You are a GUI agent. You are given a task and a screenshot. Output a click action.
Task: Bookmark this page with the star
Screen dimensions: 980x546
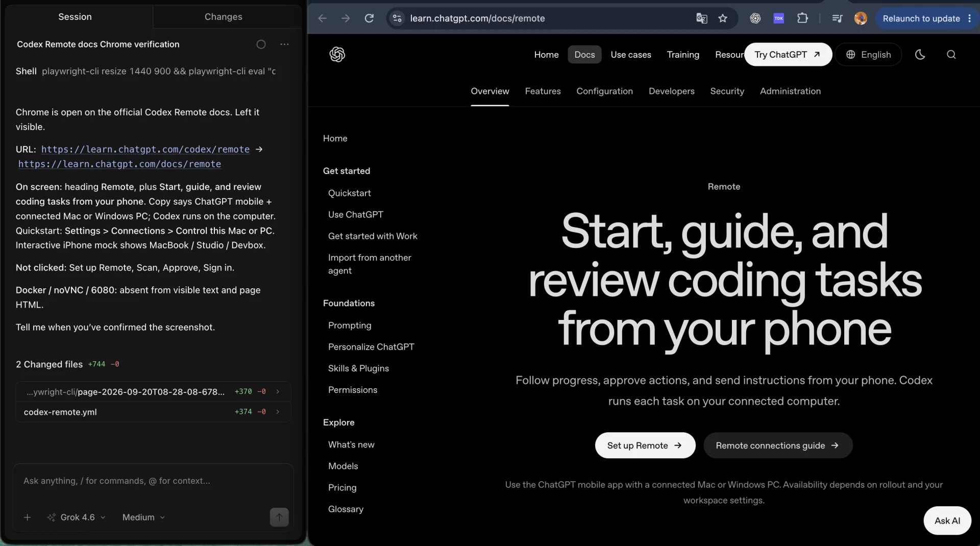pos(723,18)
